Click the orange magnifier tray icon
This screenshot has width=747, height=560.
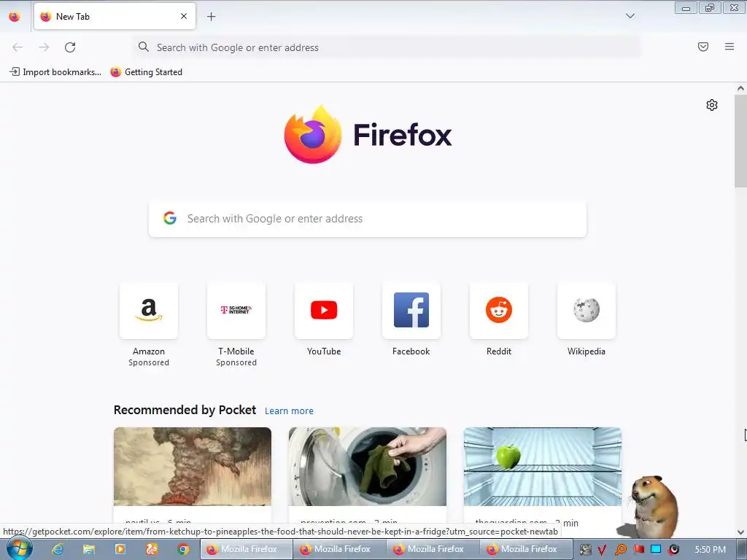620,550
